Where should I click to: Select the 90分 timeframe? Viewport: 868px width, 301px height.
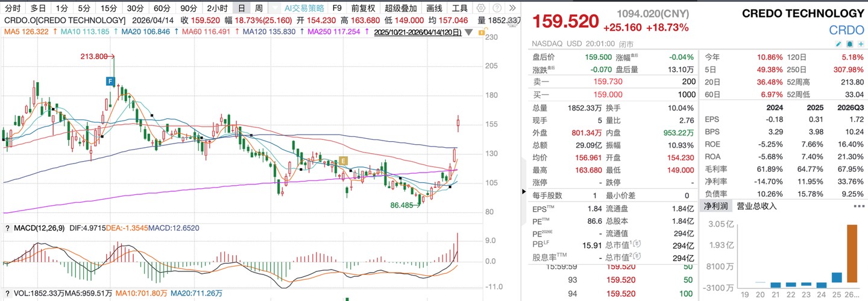tap(189, 8)
